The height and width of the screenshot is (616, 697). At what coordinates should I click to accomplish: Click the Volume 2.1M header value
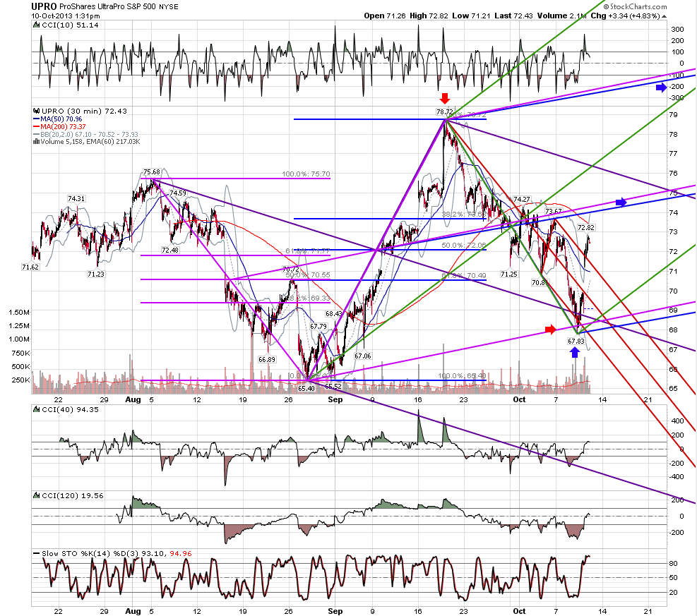[x=562, y=16]
